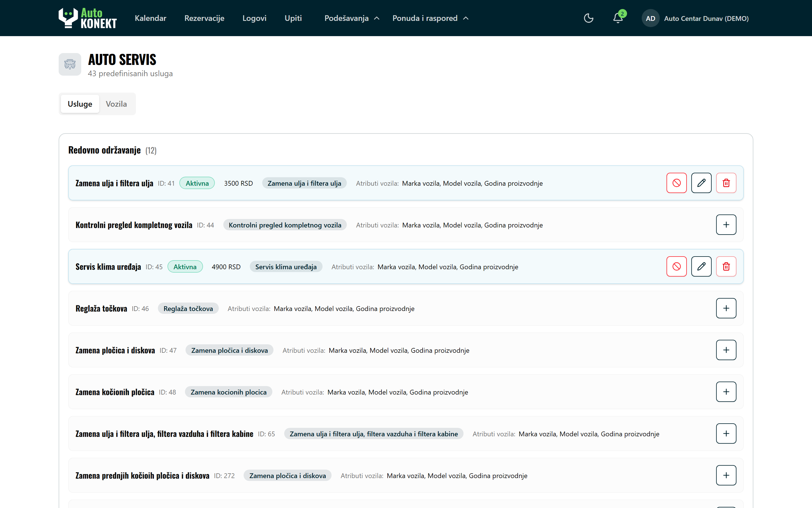The image size is (812, 508).
Task: Add Zamena ulja, filtera vazduha i kabine service
Action: click(x=726, y=433)
